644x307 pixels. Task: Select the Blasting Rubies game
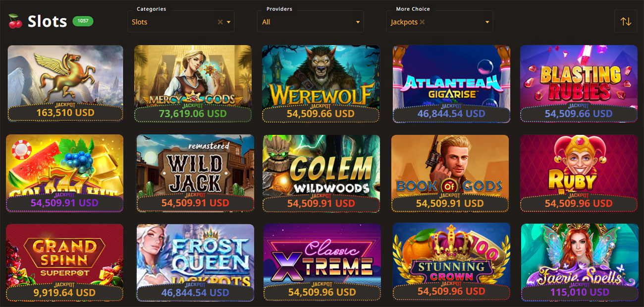[x=579, y=84]
